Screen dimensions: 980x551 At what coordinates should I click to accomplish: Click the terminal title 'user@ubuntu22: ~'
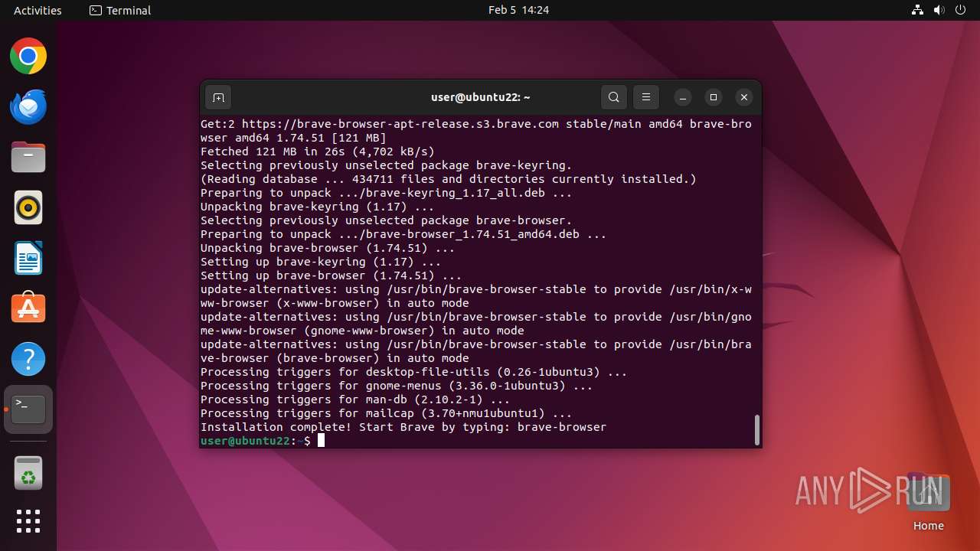tap(481, 97)
